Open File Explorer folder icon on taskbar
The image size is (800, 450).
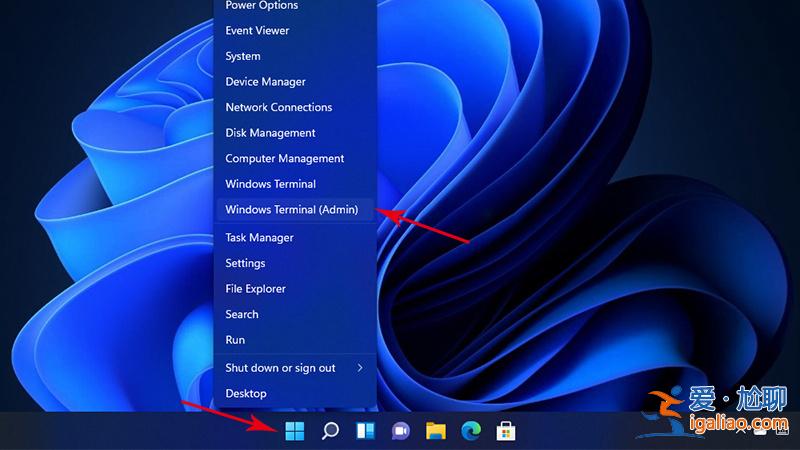[x=436, y=431]
